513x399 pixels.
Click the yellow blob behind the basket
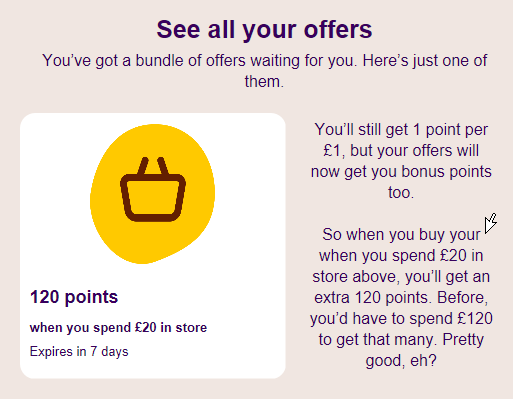tap(152, 194)
